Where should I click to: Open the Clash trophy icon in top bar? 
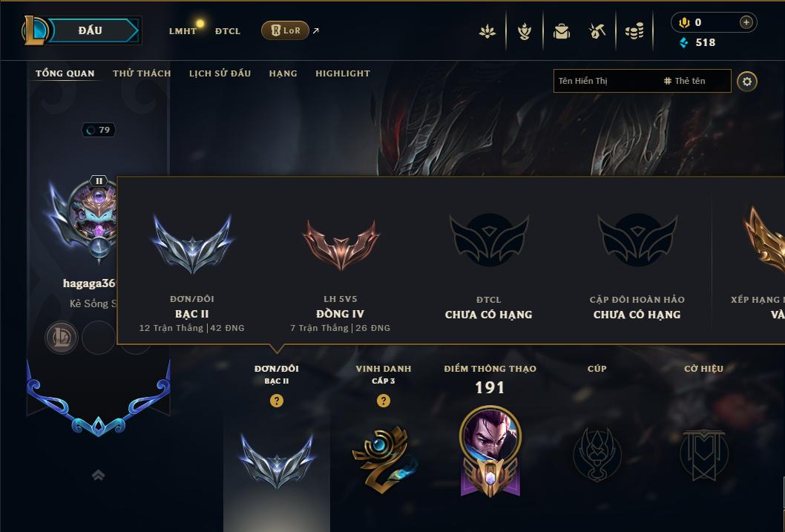[x=524, y=31]
